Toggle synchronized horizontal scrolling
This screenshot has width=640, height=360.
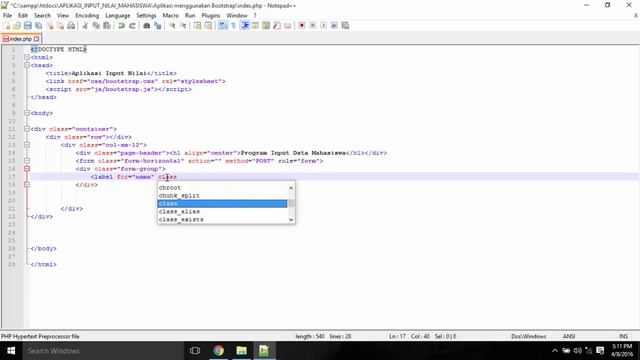208,26
